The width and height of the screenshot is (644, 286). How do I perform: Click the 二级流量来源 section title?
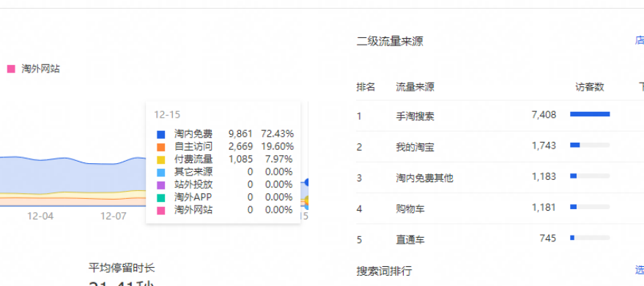pyautogui.click(x=390, y=42)
